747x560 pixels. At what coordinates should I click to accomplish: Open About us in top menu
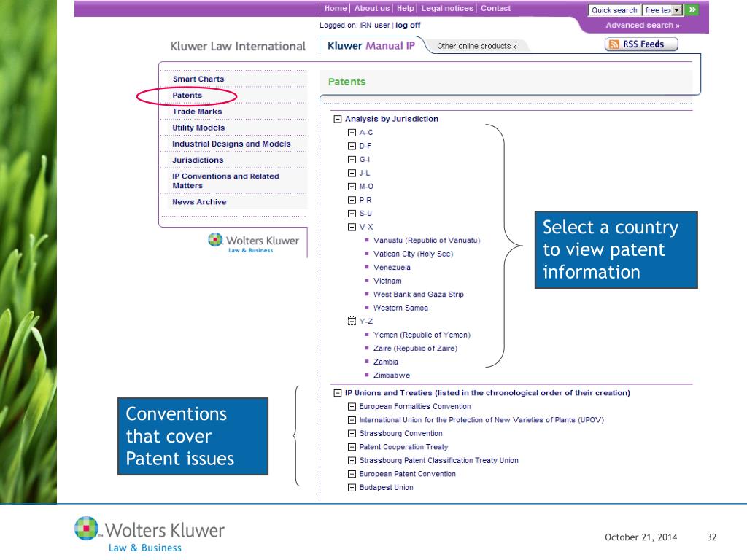tap(371, 8)
